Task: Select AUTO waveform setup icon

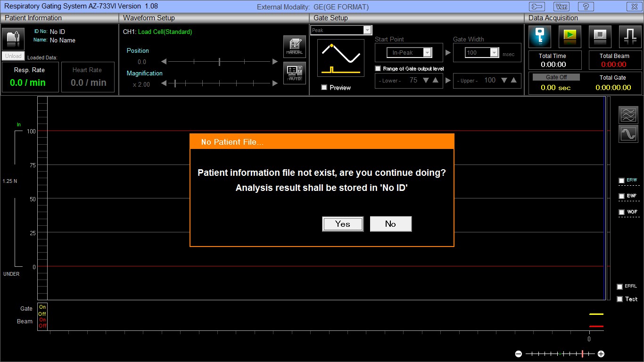Action: [x=294, y=73]
